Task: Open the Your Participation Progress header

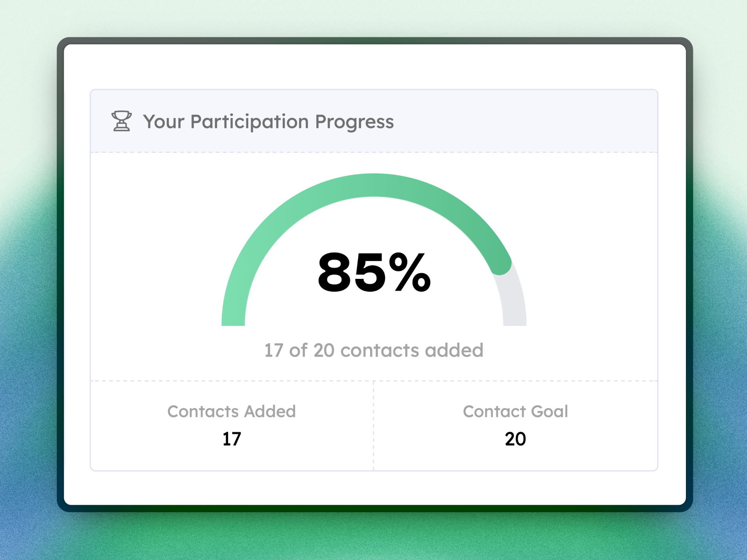Action: point(269,121)
